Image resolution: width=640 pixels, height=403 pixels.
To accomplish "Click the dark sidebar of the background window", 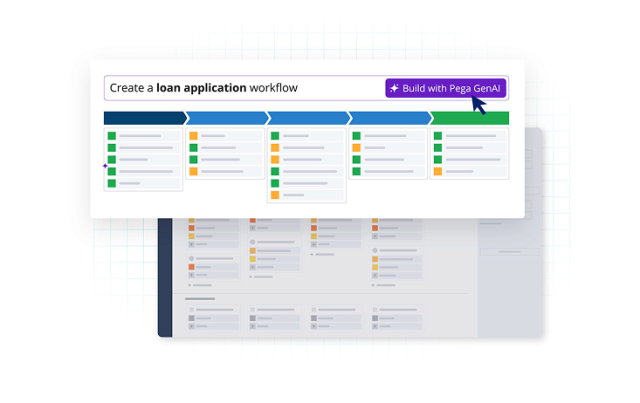I will [x=165, y=277].
